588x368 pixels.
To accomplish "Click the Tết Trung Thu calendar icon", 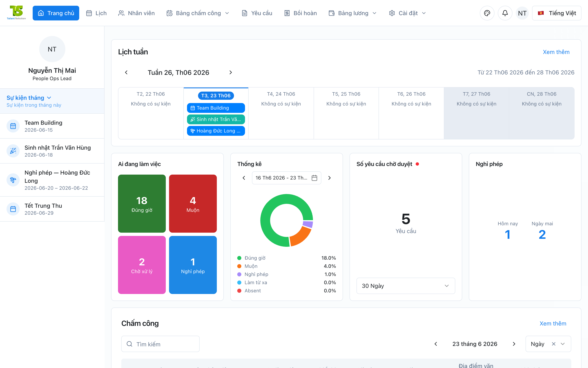I will pyautogui.click(x=13, y=209).
